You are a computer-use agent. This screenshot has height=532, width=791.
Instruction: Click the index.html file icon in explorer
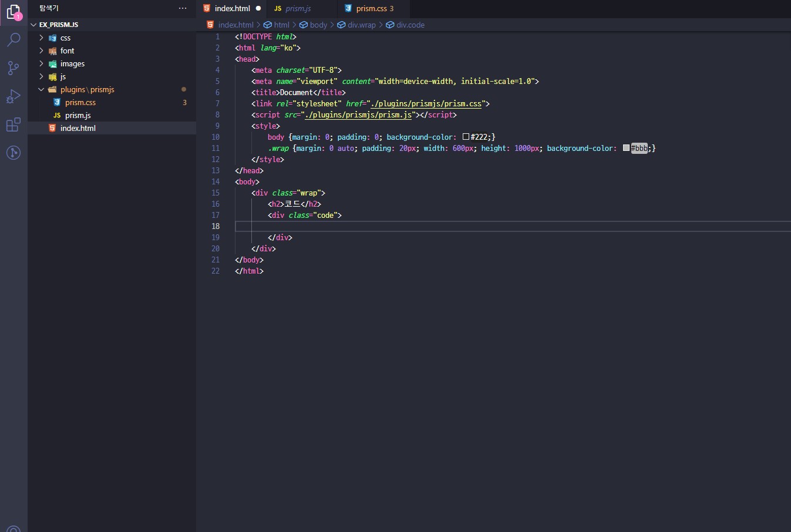point(52,128)
